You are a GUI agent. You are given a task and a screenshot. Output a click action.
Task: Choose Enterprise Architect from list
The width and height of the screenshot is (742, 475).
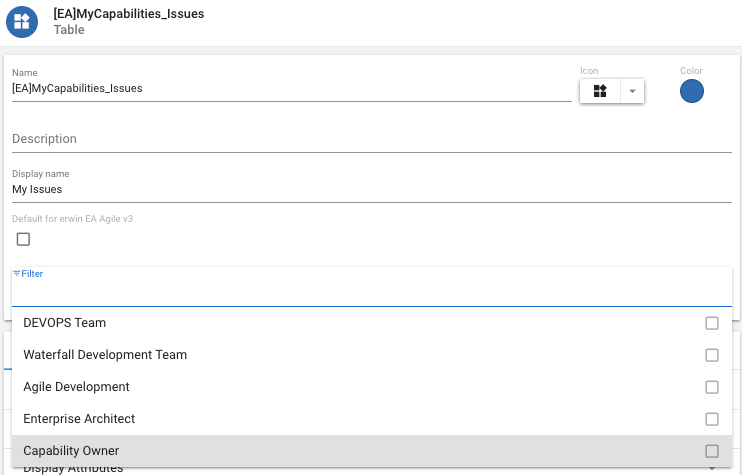point(79,419)
